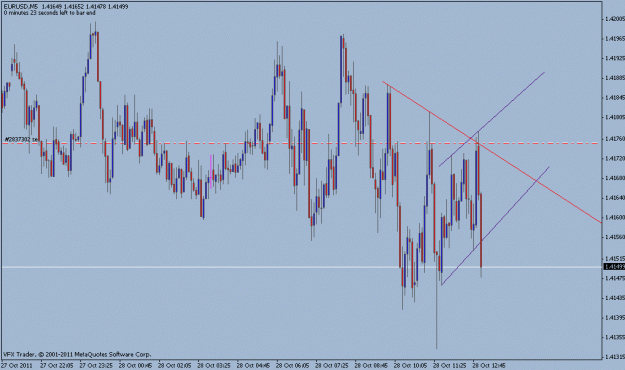This screenshot has width=625, height=370.
Task: Click the 1.41435 price axis label
Action: (x=615, y=298)
